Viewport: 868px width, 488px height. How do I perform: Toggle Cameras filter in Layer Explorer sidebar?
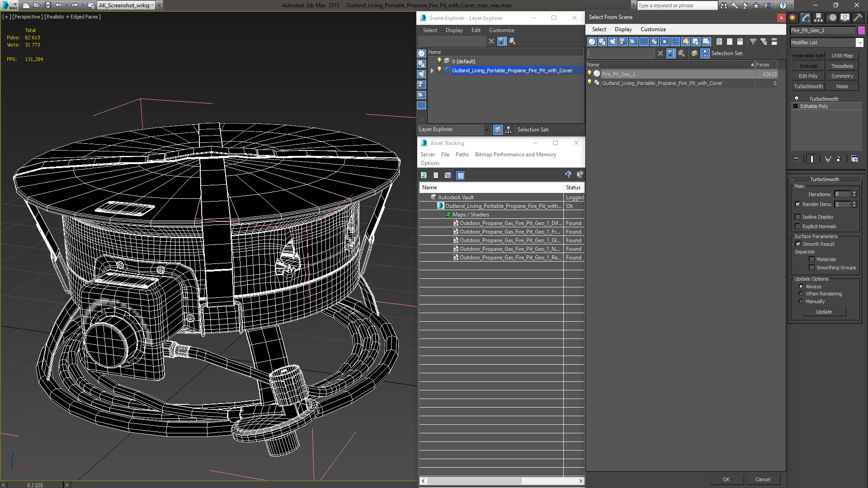tap(421, 84)
